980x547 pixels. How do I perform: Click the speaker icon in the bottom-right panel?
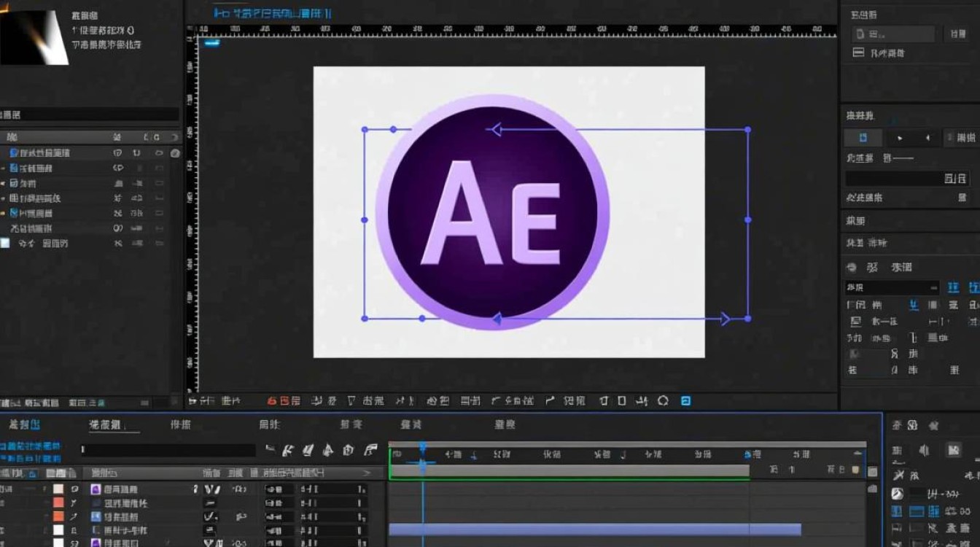(924, 451)
